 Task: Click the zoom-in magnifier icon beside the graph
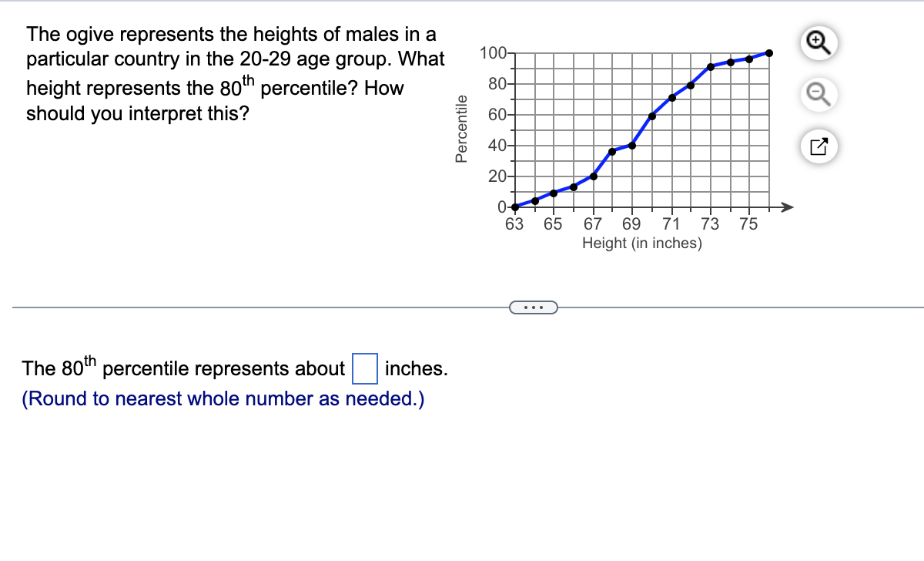point(818,44)
